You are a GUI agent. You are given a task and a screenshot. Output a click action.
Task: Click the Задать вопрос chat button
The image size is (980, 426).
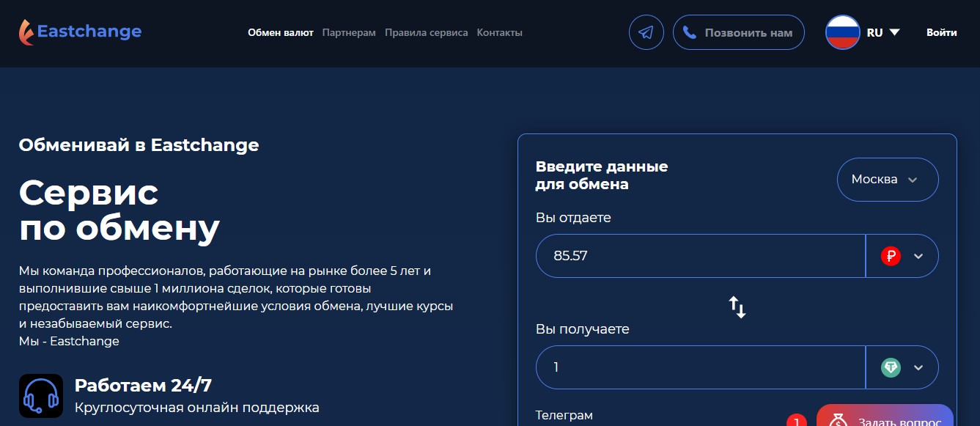coord(885,416)
